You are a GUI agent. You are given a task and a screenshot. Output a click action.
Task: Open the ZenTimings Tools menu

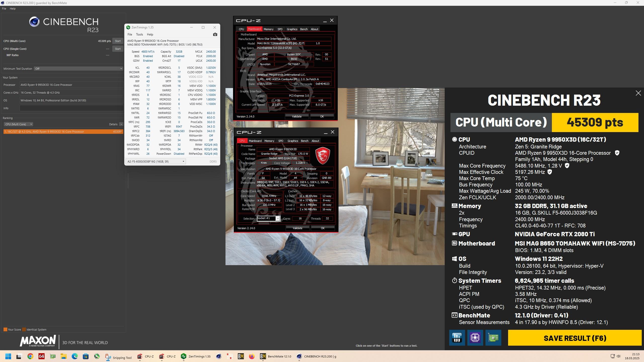click(x=139, y=34)
